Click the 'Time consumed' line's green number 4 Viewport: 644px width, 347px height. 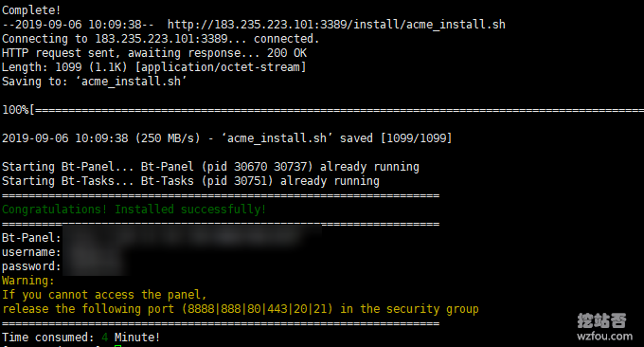click(x=105, y=338)
